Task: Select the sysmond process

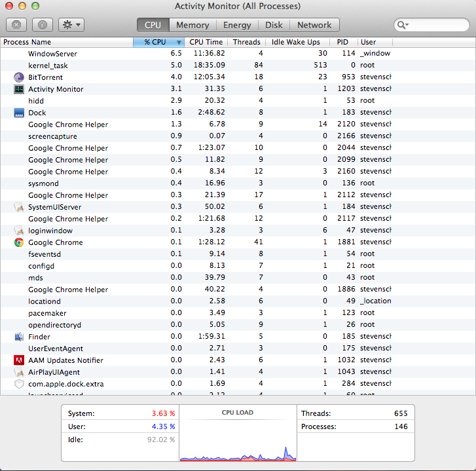Action: (238, 183)
